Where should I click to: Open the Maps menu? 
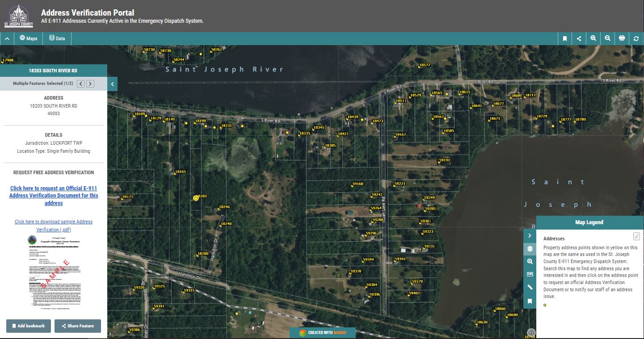[x=29, y=38]
